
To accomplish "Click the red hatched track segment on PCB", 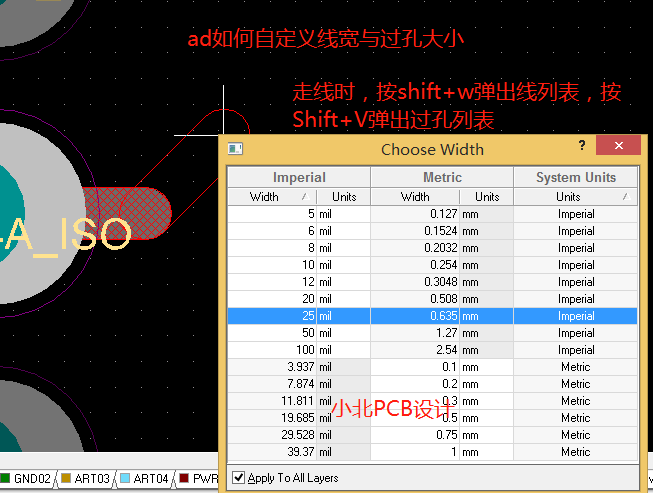I will coord(129,213).
